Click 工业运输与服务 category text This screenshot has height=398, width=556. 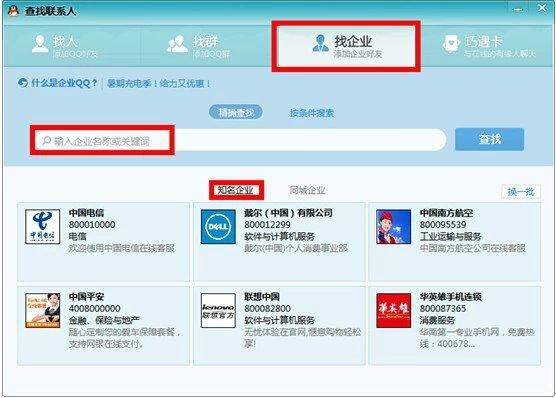coord(450,237)
